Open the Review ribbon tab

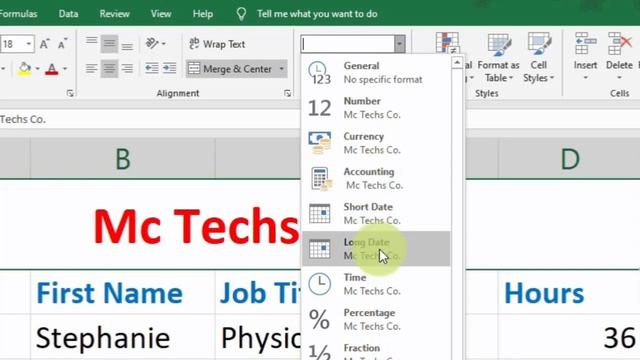(114, 14)
